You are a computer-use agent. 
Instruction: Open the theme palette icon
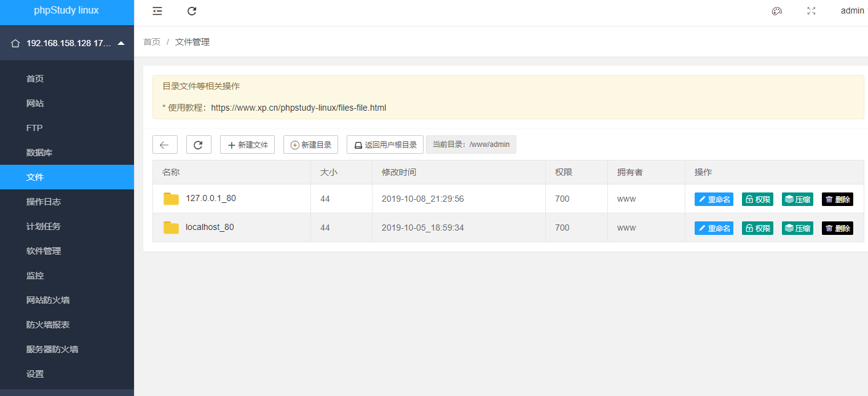click(776, 11)
